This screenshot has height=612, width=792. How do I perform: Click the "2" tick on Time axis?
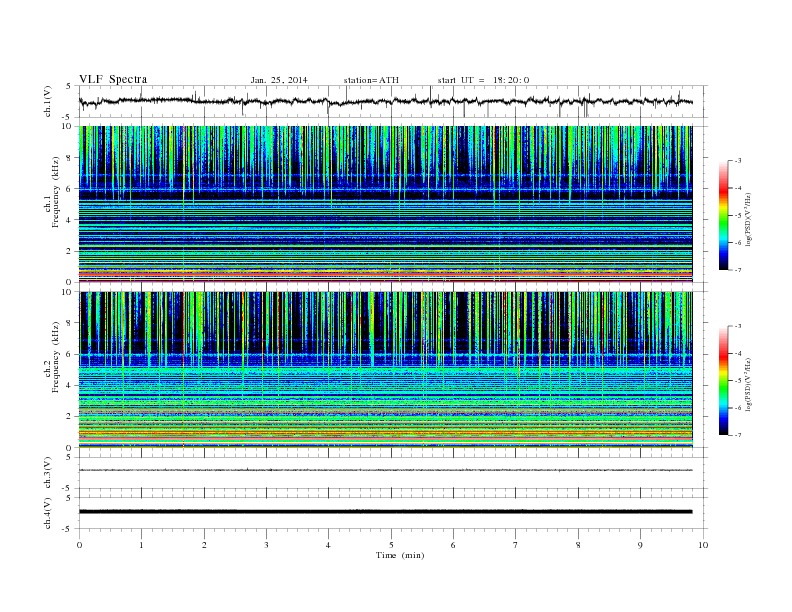[204, 545]
